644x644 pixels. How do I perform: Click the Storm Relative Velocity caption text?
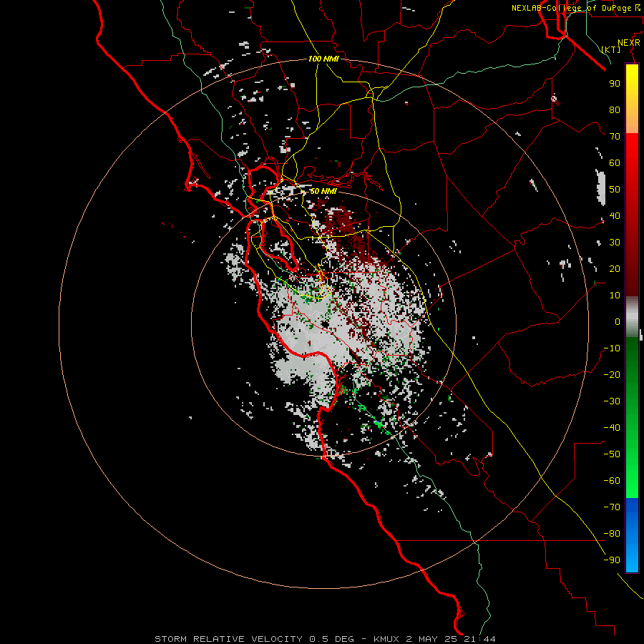pyautogui.click(x=325, y=639)
